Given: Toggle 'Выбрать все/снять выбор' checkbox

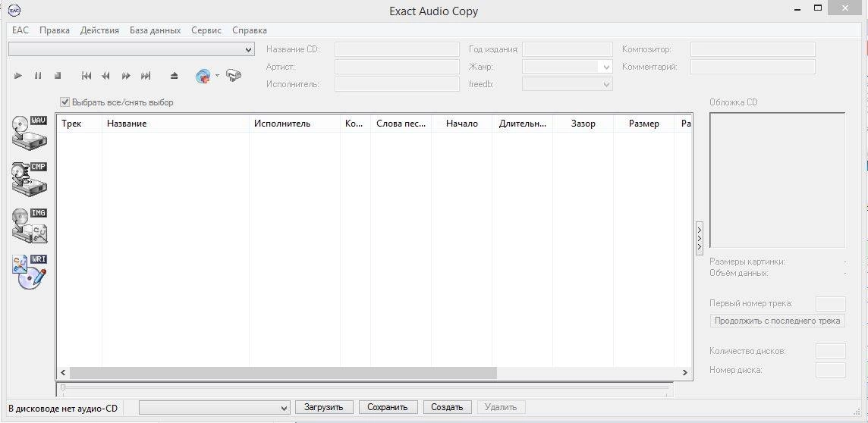Looking at the screenshot, I should (x=65, y=102).
